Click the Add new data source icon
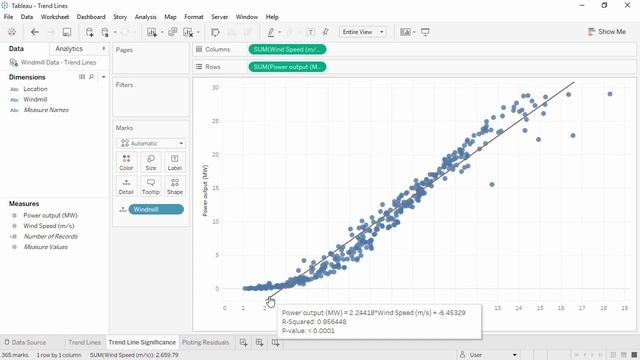 (x=89, y=32)
